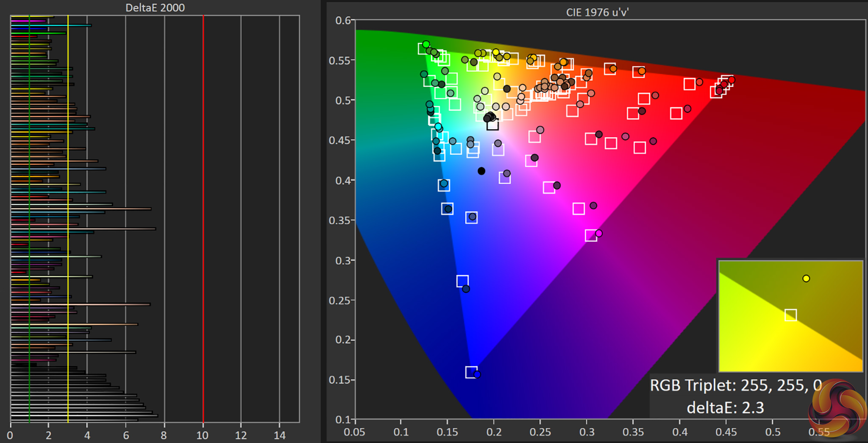Click the deltaE: 2.3 readout text
868x443 pixels.
pyautogui.click(x=725, y=407)
